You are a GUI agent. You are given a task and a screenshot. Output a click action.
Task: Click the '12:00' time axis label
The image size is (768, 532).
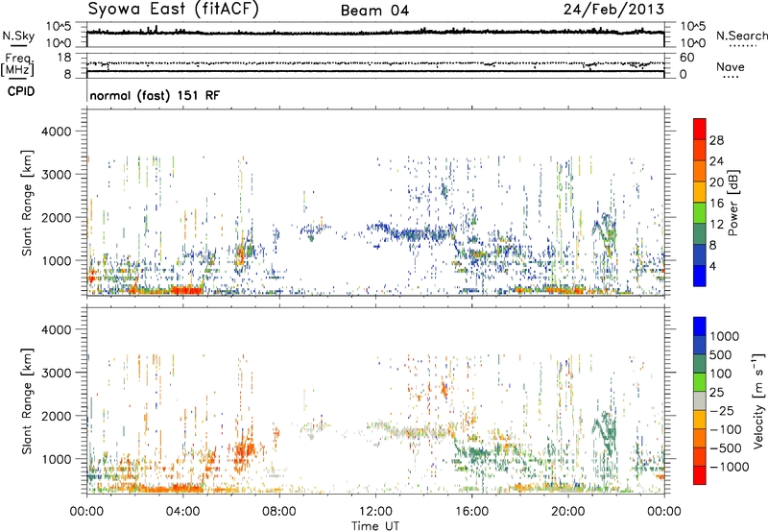click(x=375, y=512)
